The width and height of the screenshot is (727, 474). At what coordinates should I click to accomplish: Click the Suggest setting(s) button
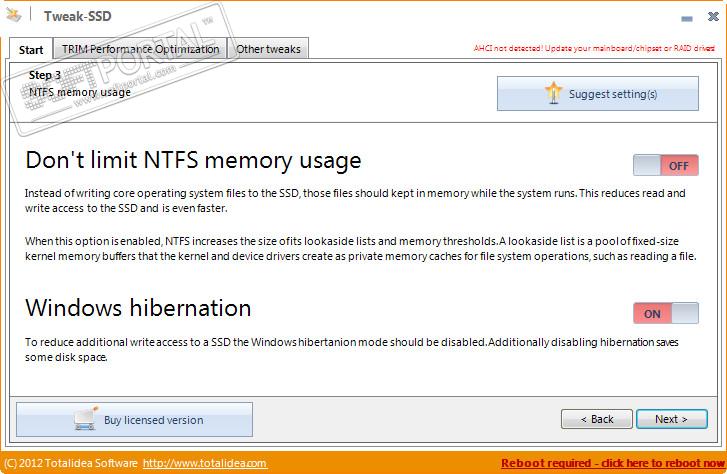click(x=597, y=94)
